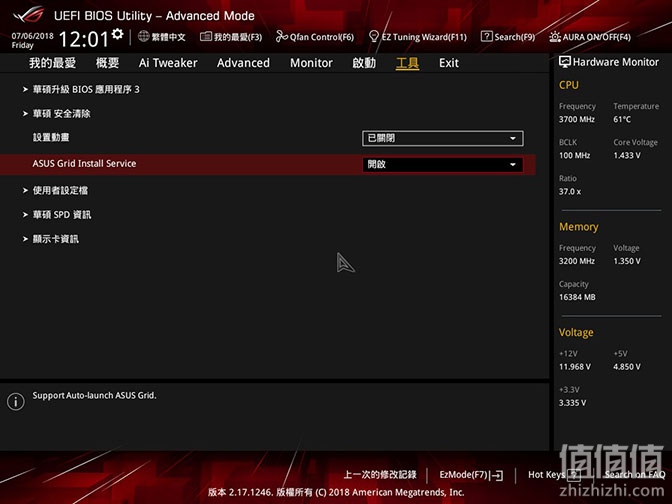Viewport: 672px width, 504px height.
Task: Open the Exit tab
Action: point(449,63)
